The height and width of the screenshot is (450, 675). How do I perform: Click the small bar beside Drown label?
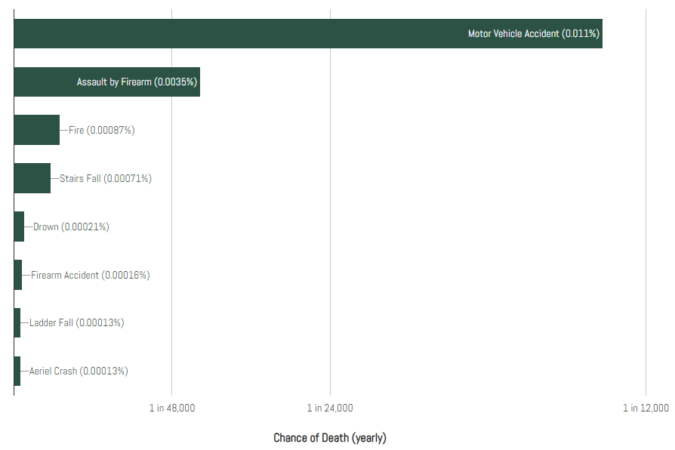tap(19, 227)
